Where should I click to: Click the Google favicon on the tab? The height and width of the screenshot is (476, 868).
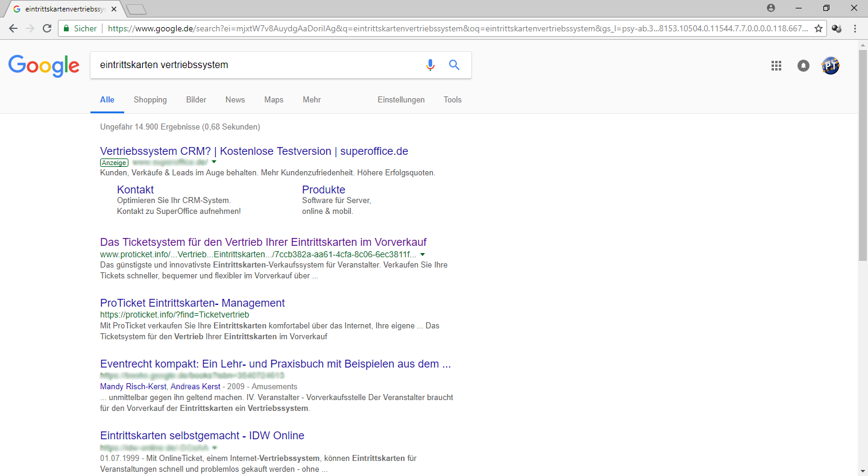point(16,9)
